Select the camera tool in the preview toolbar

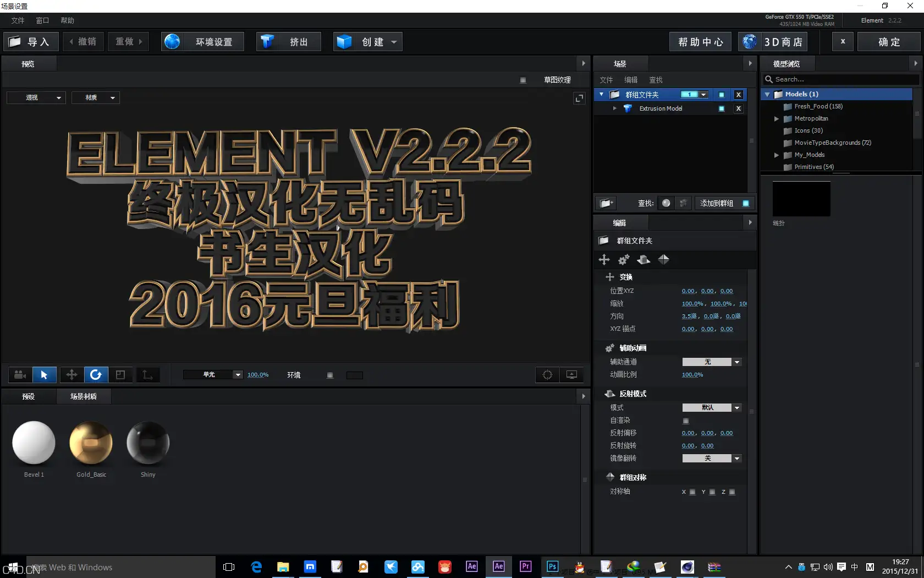click(x=20, y=375)
